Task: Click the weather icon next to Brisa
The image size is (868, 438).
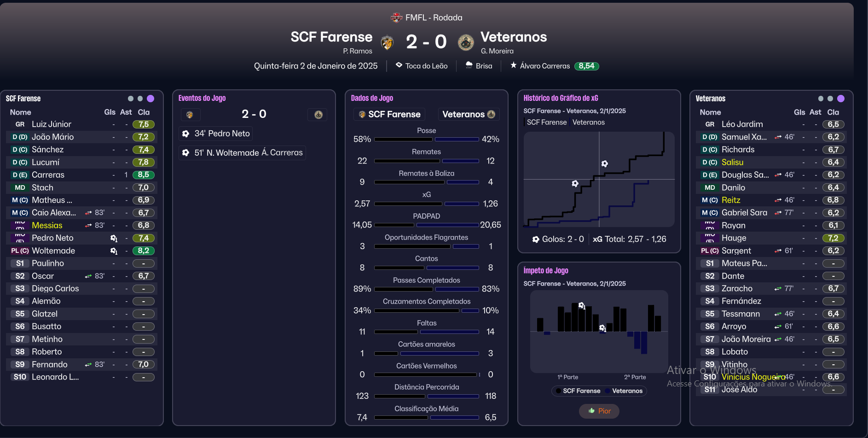Action: pyautogui.click(x=469, y=65)
